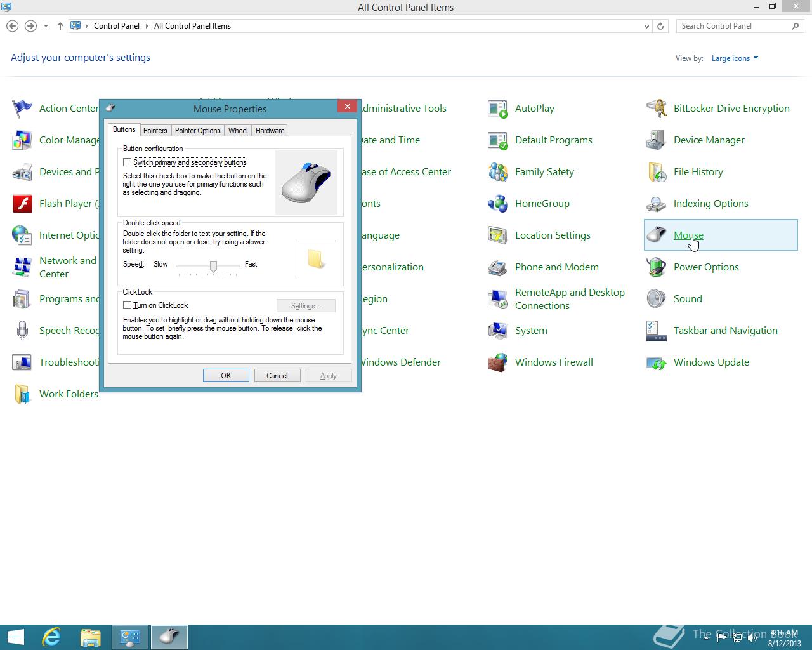Turn on ClickLock checkbox
The height and width of the screenshot is (650, 812).
pyautogui.click(x=128, y=305)
